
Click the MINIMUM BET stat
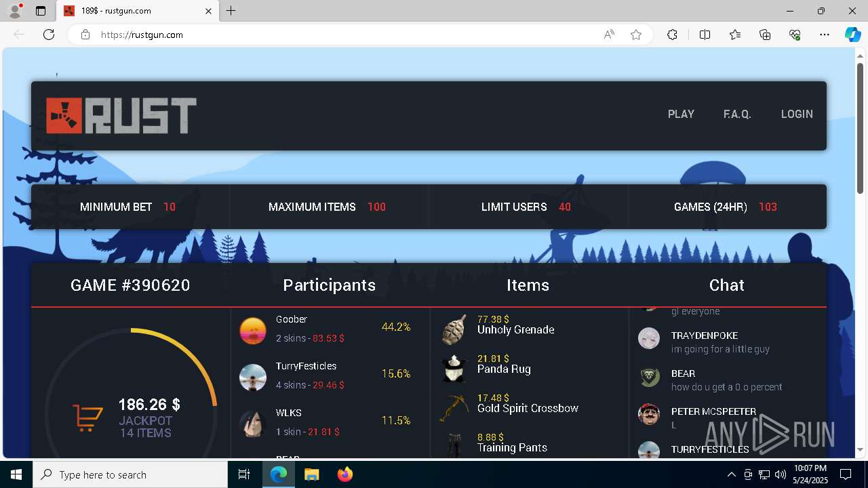click(127, 207)
